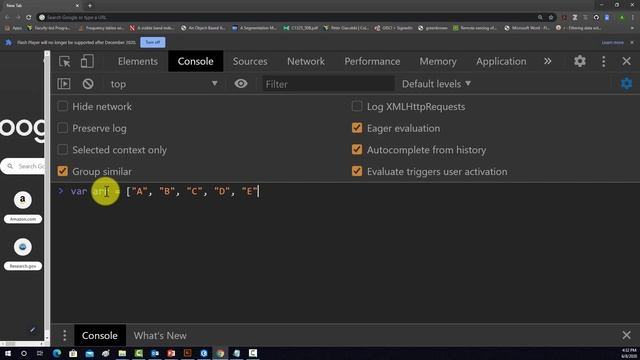This screenshot has width=640, height=360.
Task: Open the Network tab
Action: [x=306, y=61]
